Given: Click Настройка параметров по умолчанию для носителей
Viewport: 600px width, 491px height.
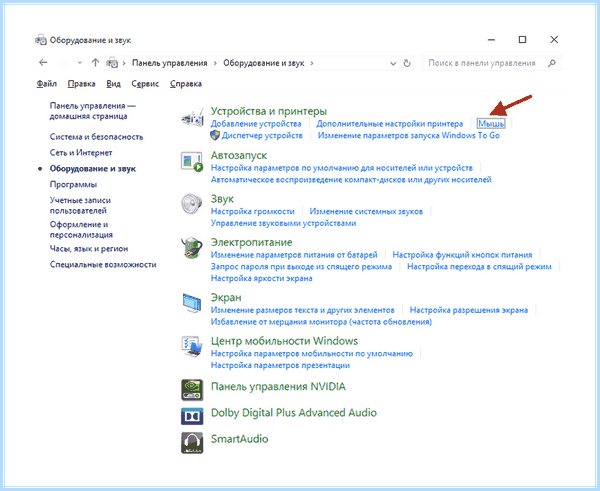Looking at the screenshot, I should [x=342, y=168].
